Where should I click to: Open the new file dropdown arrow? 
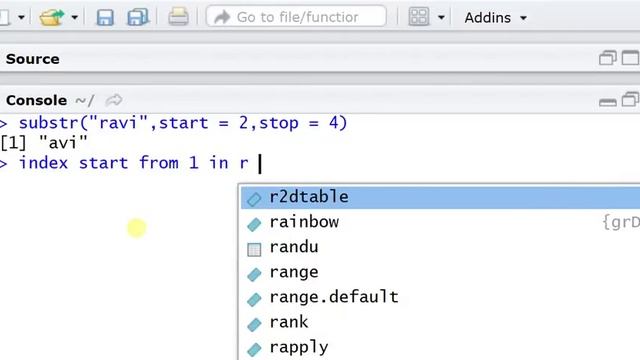21,18
